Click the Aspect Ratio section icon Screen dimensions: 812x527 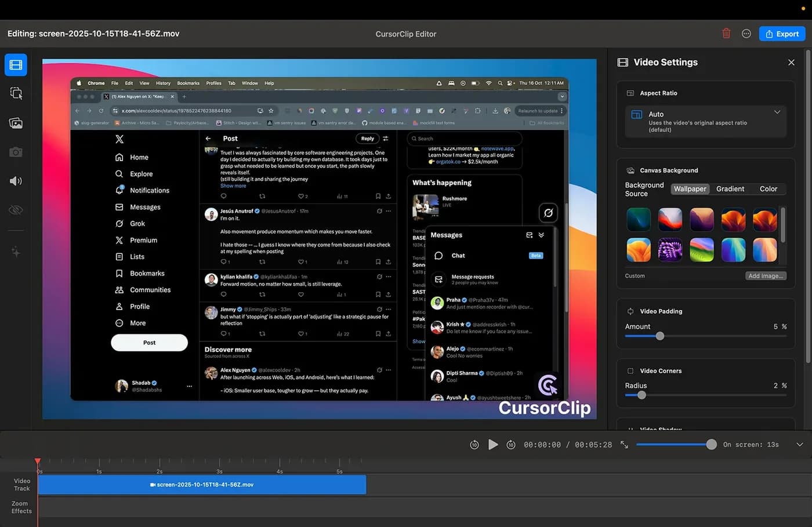[630, 93]
